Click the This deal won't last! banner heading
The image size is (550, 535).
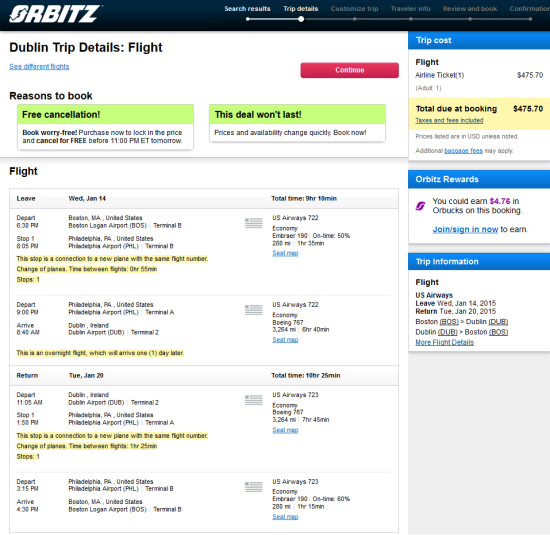click(297, 115)
